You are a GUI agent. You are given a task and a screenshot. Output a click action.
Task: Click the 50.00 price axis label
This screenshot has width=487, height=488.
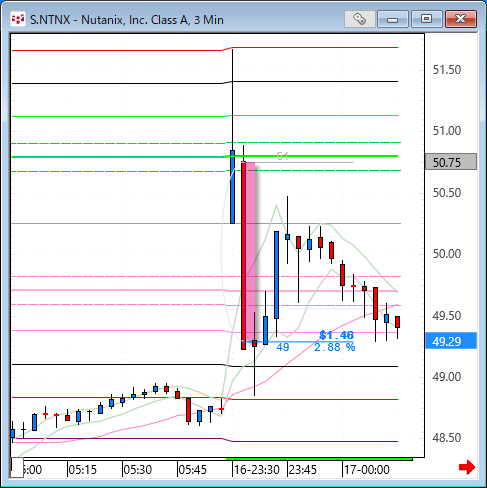click(447, 254)
